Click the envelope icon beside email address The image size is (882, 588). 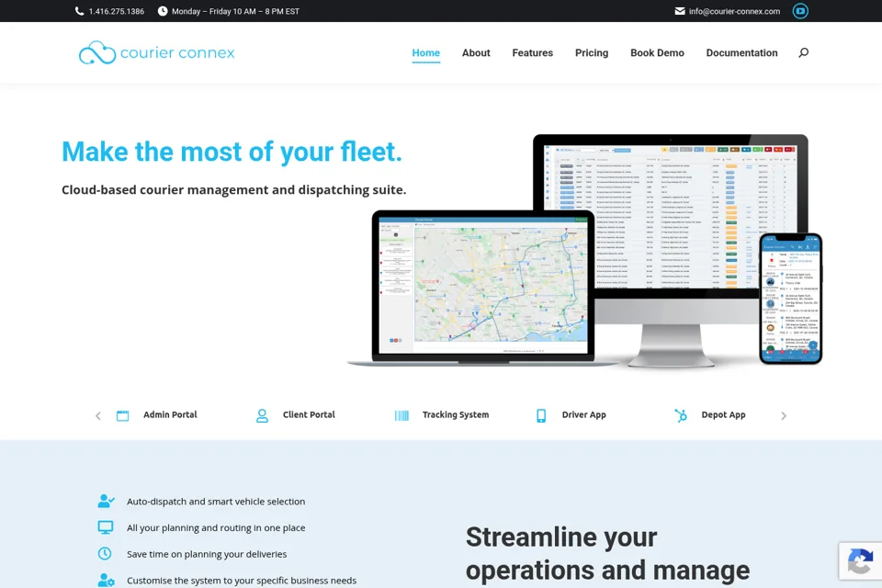[680, 11]
